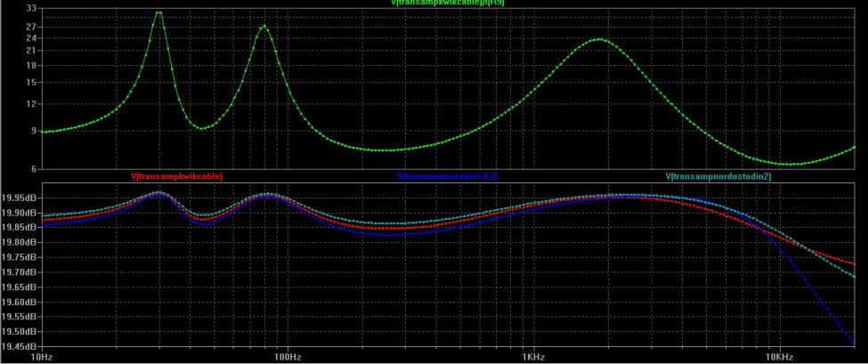Click the blue trace where it falls steeply past 10KHz

coord(819,296)
